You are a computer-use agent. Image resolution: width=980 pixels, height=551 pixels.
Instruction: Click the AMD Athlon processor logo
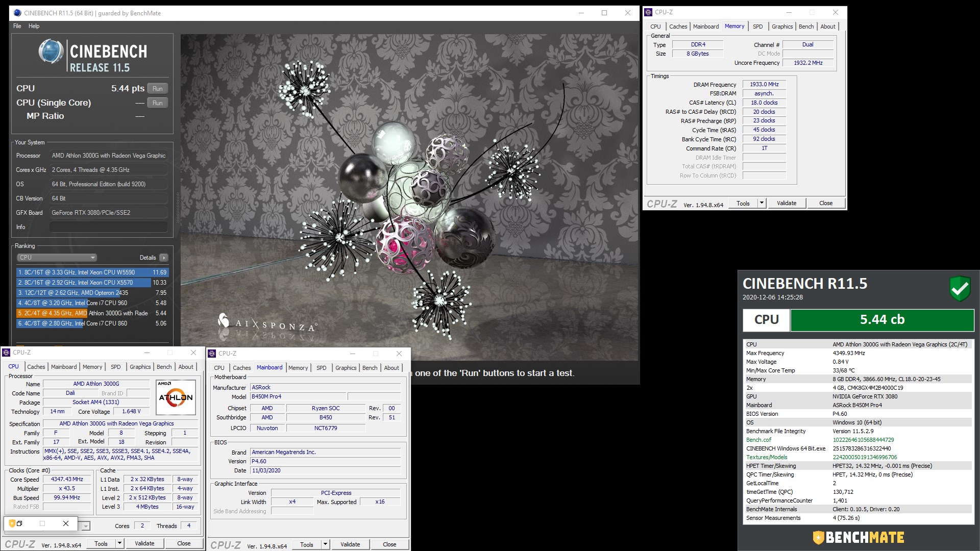pos(176,397)
